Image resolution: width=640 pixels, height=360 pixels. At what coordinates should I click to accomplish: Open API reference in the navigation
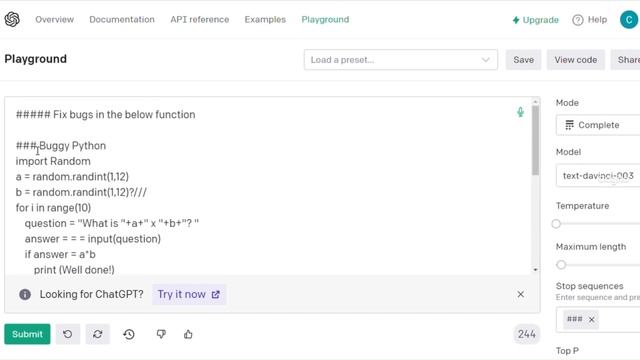pos(200,20)
